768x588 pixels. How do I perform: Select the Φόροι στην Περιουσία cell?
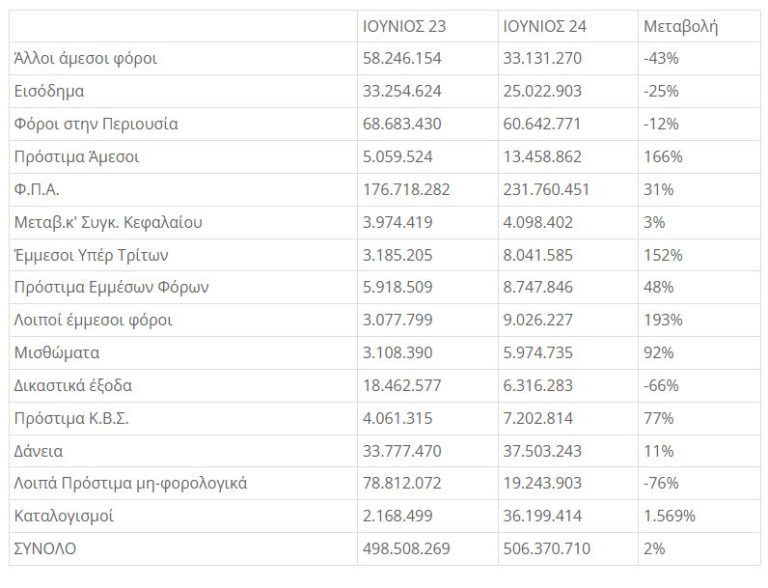click(x=96, y=124)
